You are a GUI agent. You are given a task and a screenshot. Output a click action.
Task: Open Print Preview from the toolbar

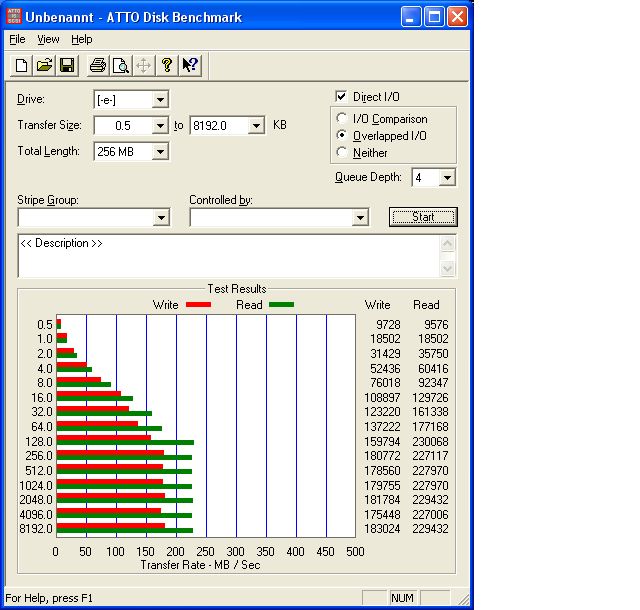pos(121,65)
